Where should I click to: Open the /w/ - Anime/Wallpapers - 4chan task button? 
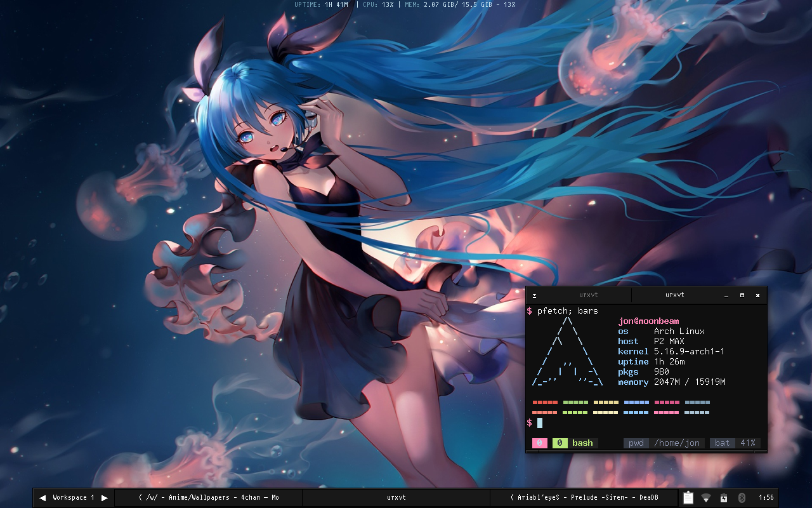tap(209, 498)
